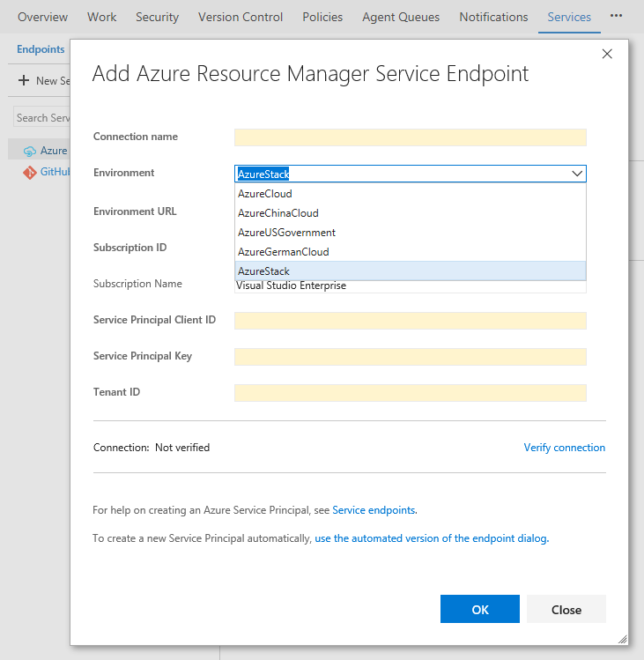Viewport: 644px width, 660px height.
Task: Click the Close button
Action: tap(566, 610)
